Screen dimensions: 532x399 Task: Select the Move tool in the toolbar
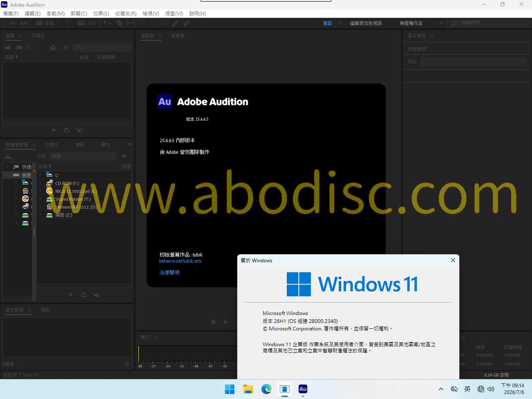click(x=108, y=23)
